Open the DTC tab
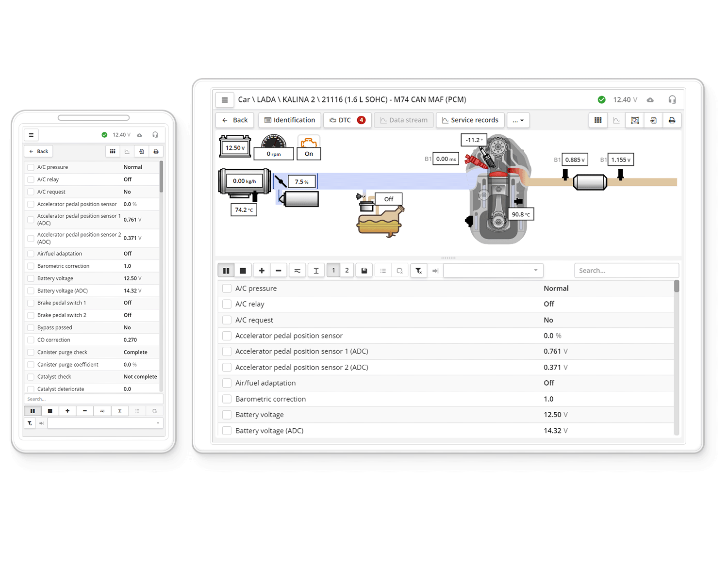 (x=347, y=120)
